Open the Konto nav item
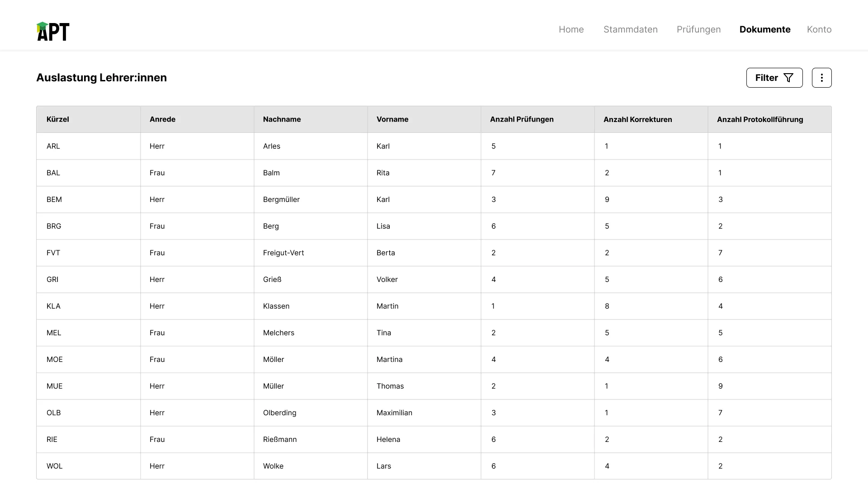The width and height of the screenshot is (868, 488). point(819,29)
